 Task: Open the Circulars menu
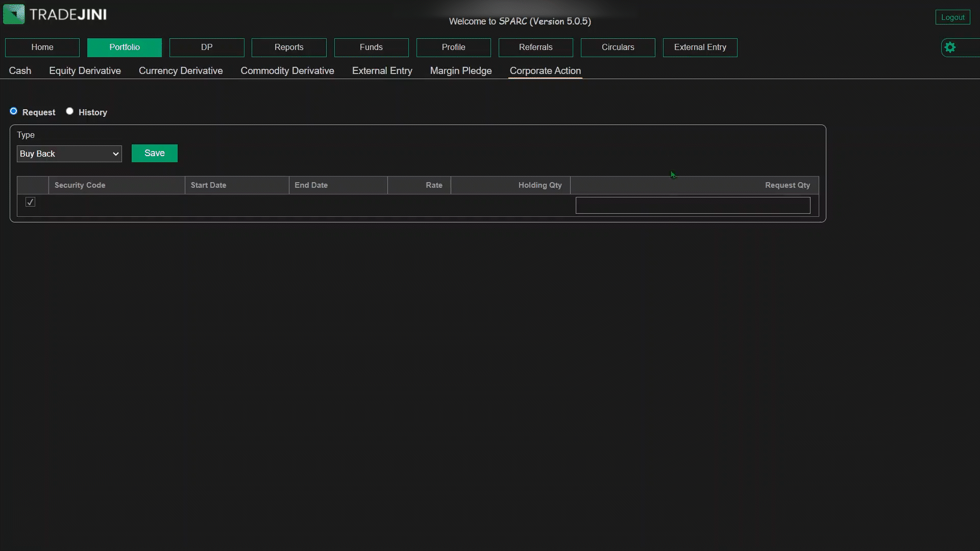pyautogui.click(x=618, y=47)
